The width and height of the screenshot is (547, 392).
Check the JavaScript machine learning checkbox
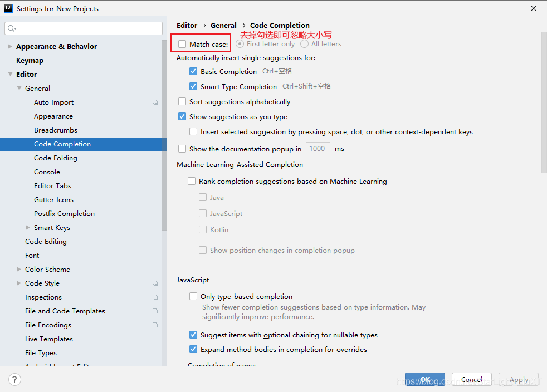(x=203, y=213)
